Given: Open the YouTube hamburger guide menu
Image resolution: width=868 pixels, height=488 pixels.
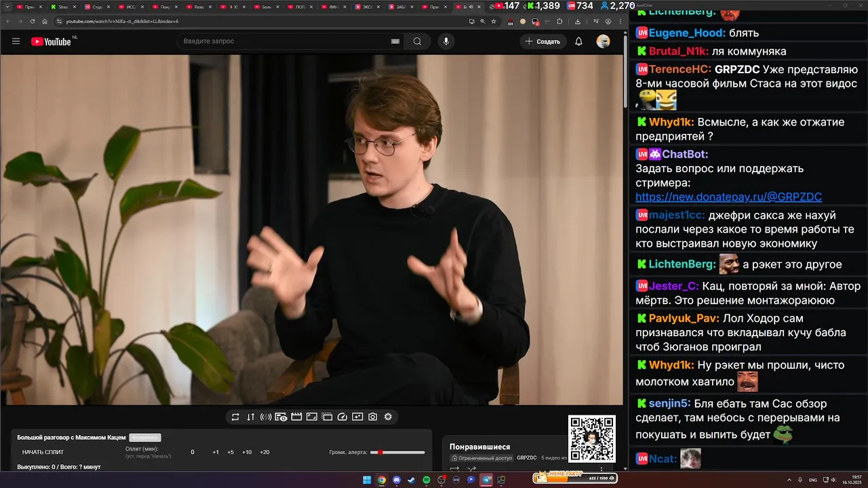Looking at the screenshot, I should click(16, 41).
